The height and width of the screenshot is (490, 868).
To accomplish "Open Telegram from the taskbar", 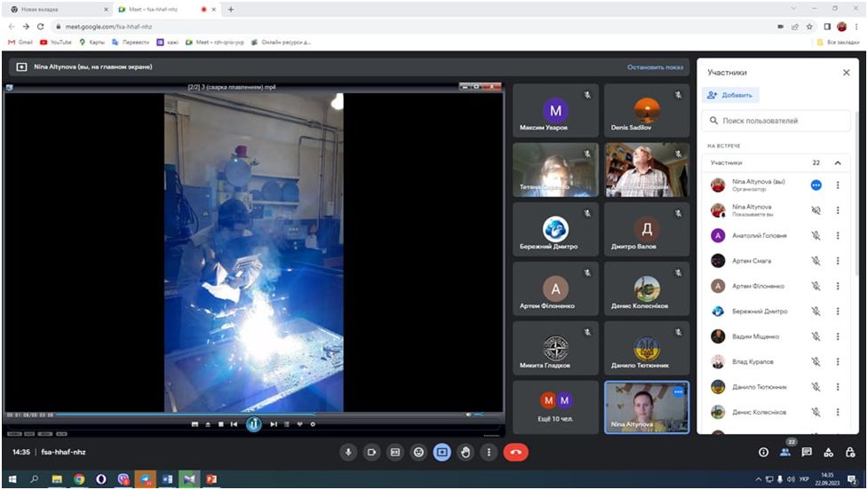I will tap(146, 479).
